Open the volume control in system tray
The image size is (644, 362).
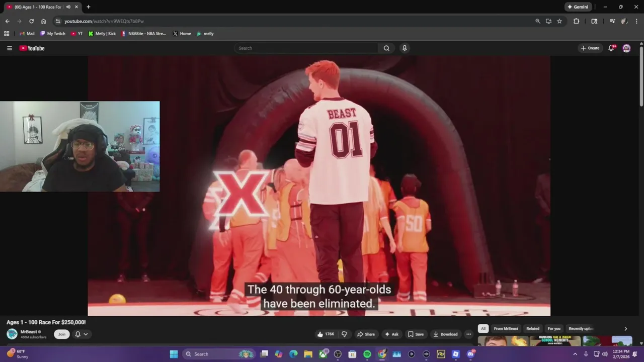(605, 354)
